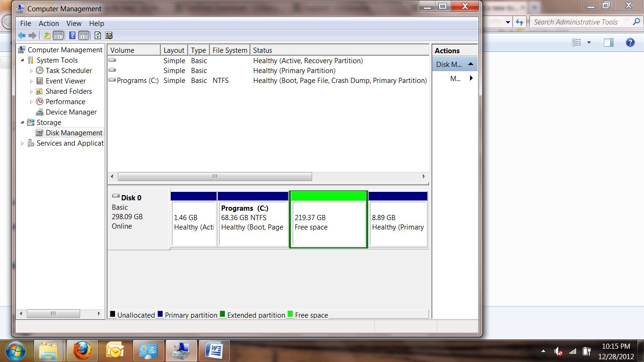Expand the Task Scheduler node
Image resolution: width=644 pixels, height=362 pixels.
[x=32, y=71]
